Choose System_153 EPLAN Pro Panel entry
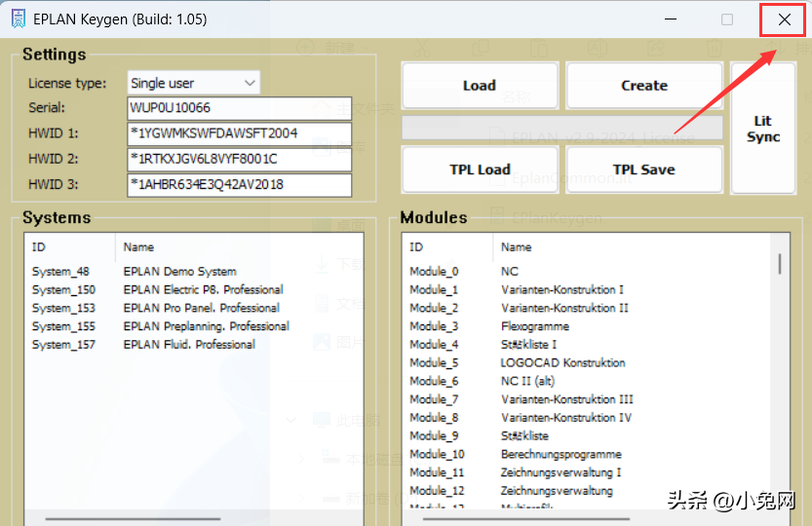812x526 pixels. 201,308
